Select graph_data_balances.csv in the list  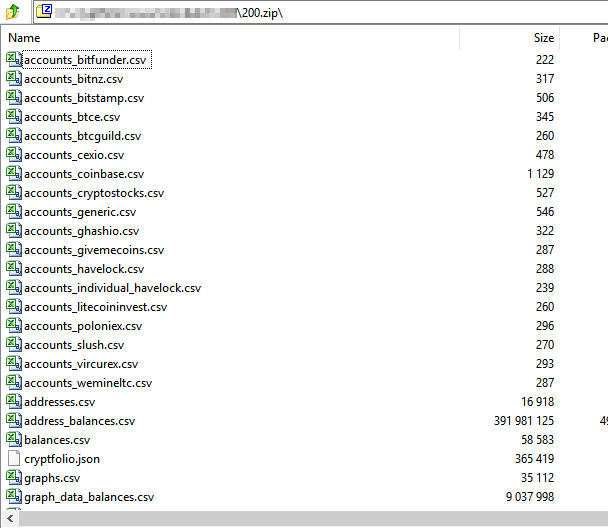[x=89, y=497]
